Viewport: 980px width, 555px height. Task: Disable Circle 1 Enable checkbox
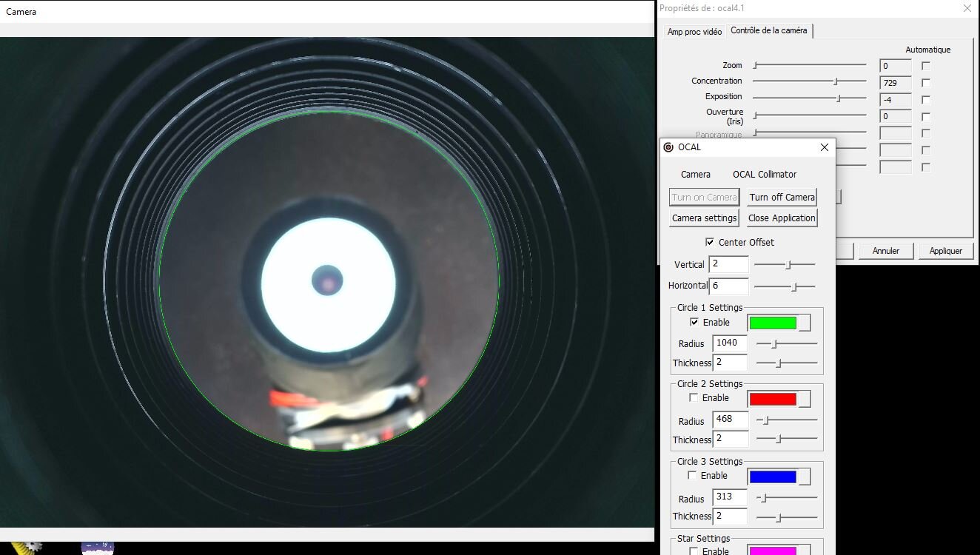pyautogui.click(x=694, y=322)
